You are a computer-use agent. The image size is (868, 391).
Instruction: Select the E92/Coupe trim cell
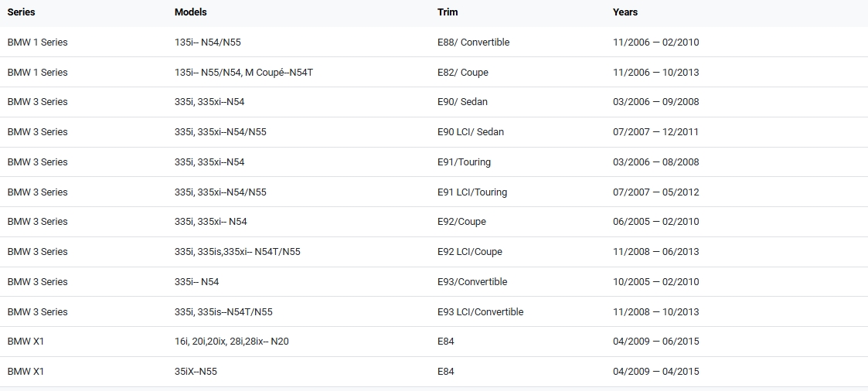click(461, 222)
